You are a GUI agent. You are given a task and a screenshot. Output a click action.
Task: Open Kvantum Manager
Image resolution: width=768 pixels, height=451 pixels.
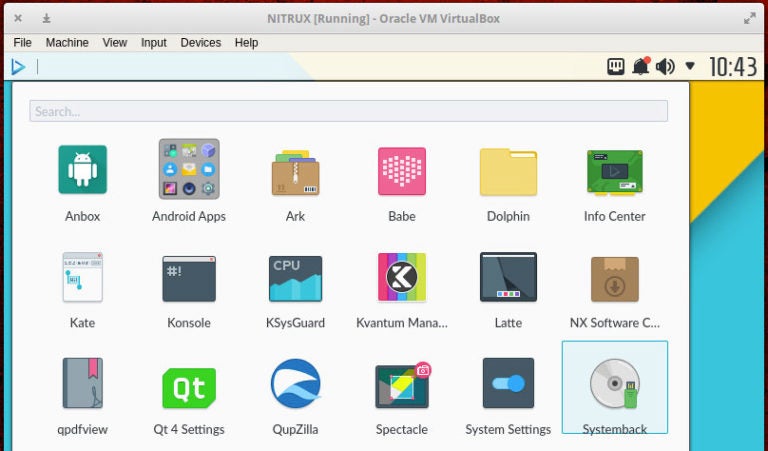pos(402,277)
